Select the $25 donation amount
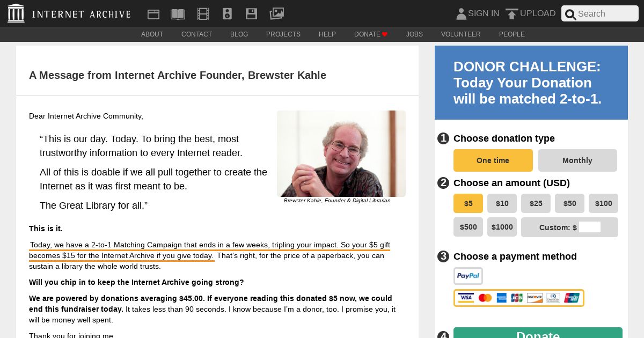644x338 pixels. [536, 203]
